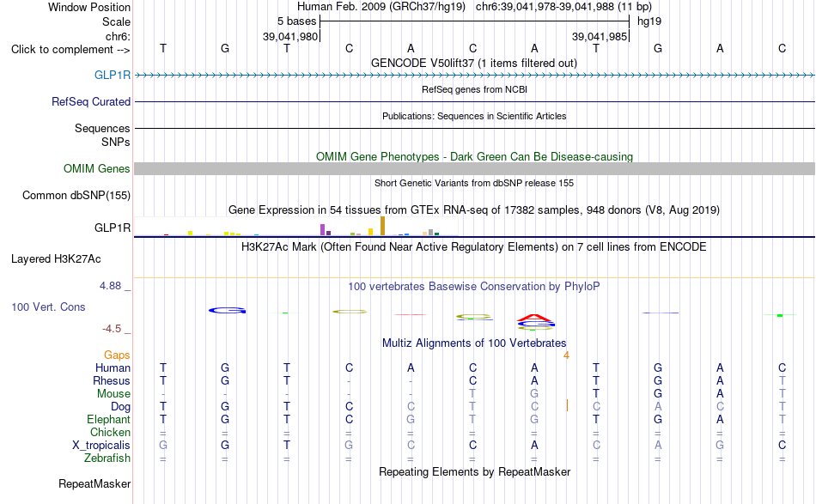Click the gray OMIM Genes bar
The image size is (816, 504).
474,168
